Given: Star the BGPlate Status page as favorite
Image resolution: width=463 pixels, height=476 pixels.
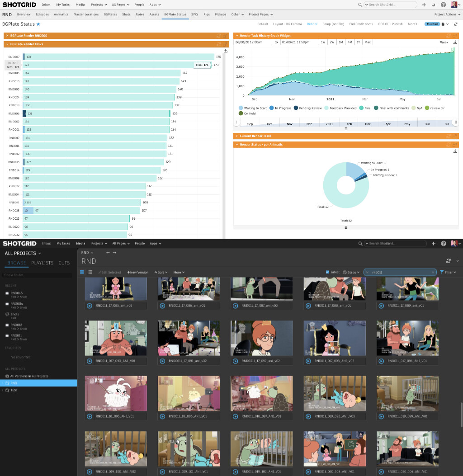Looking at the screenshot, I should 38,24.
